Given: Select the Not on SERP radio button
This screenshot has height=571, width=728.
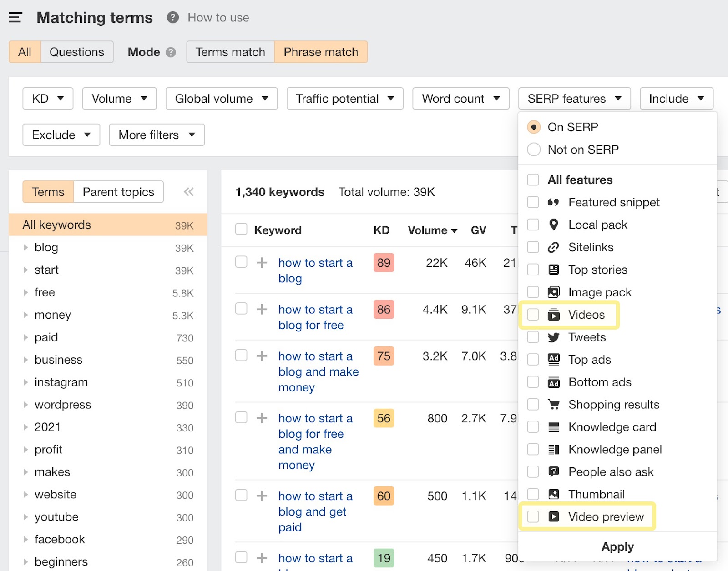Looking at the screenshot, I should 533,150.
